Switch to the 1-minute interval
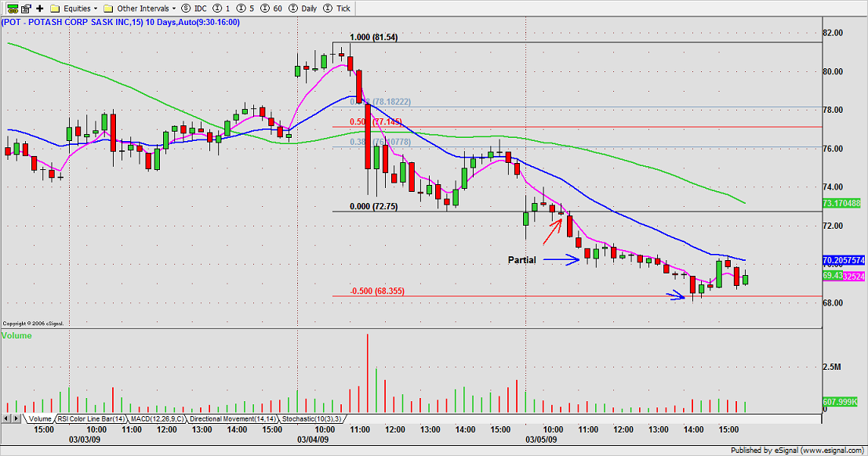Image resolution: width=868 pixels, height=456 pixels. tap(221, 9)
